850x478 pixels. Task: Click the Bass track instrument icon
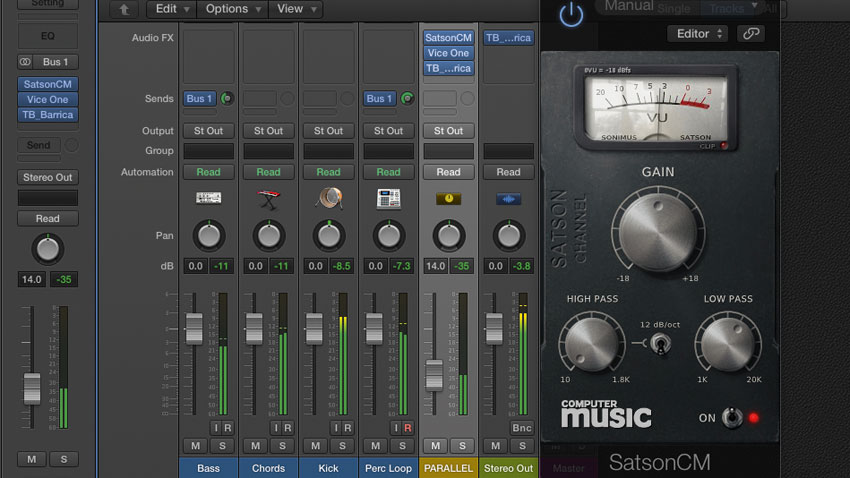(x=209, y=198)
